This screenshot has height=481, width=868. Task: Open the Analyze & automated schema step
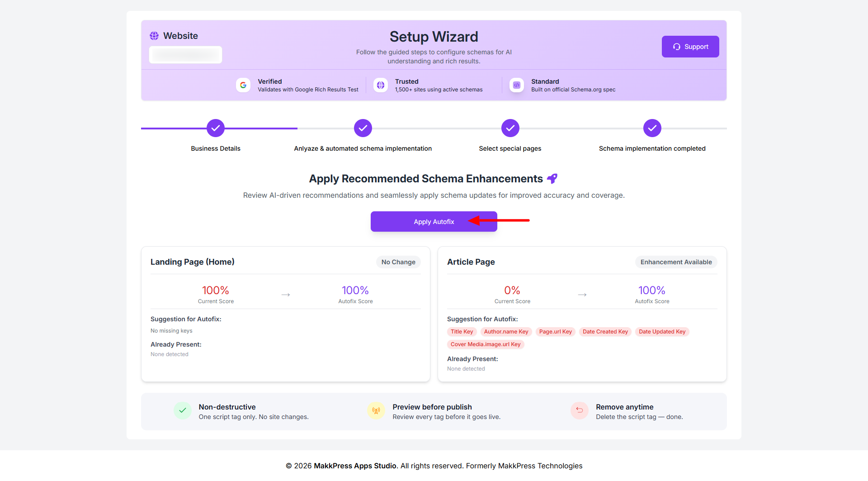point(363,129)
